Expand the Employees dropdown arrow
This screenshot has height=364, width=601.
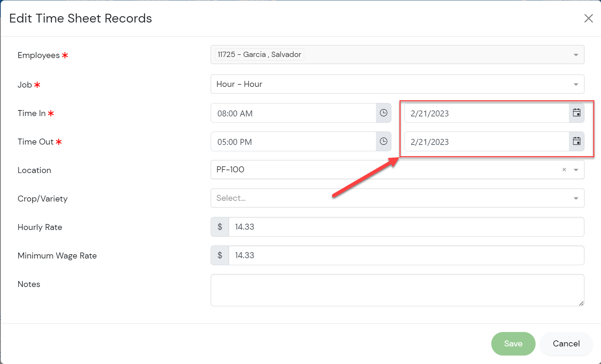pyautogui.click(x=576, y=55)
